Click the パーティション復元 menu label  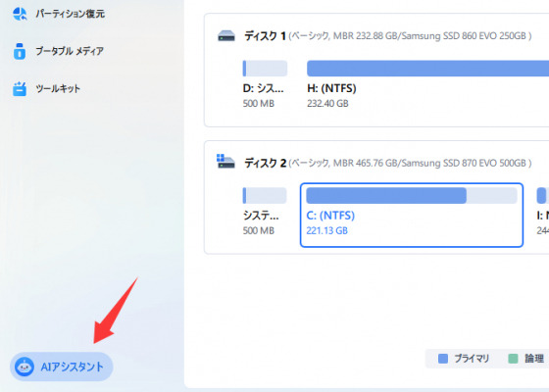[70, 14]
